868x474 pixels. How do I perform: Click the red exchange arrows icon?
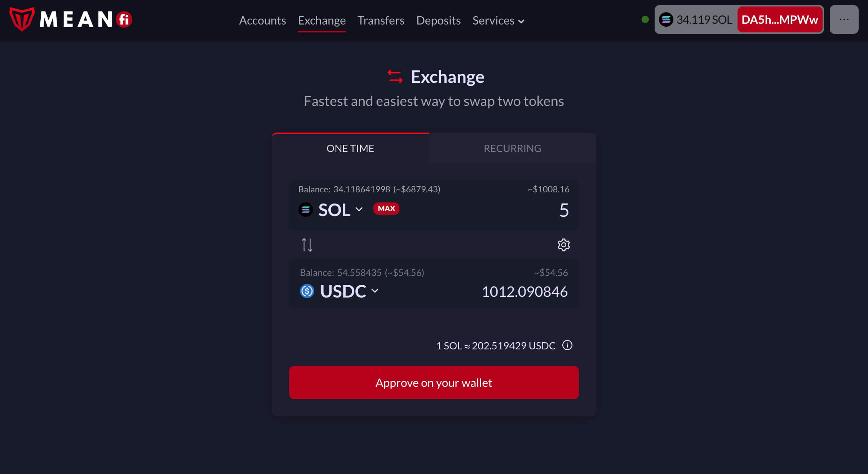[x=395, y=76]
